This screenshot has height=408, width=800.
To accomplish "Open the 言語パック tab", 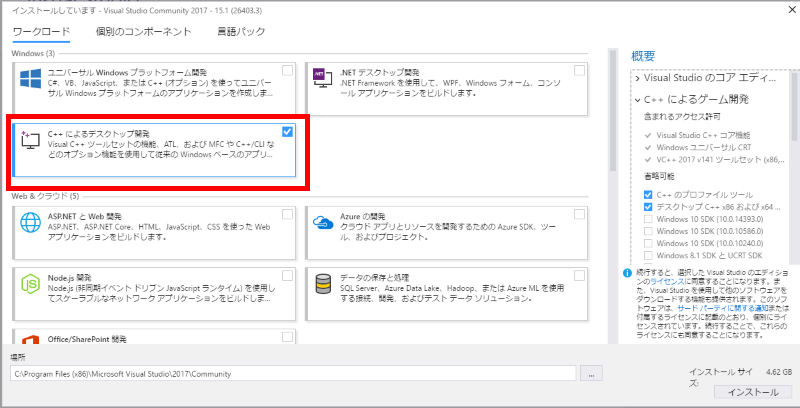I will [x=241, y=32].
